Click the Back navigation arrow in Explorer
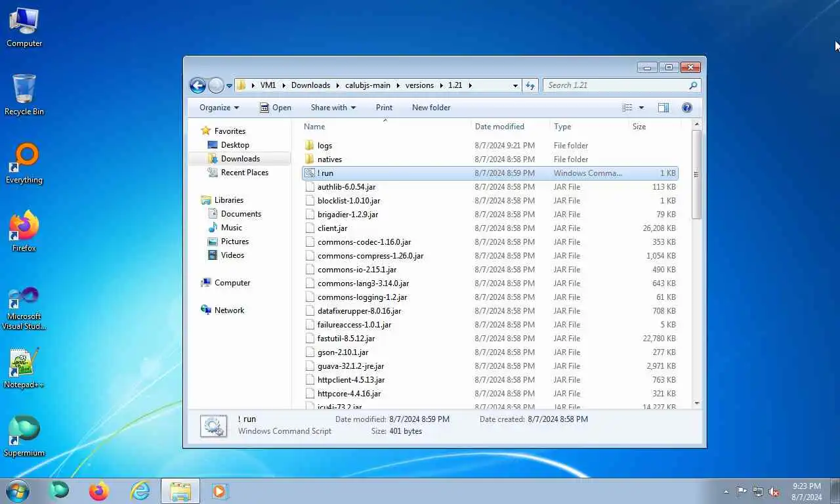Image resolution: width=840 pixels, height=504 pixels. point(198,85)
